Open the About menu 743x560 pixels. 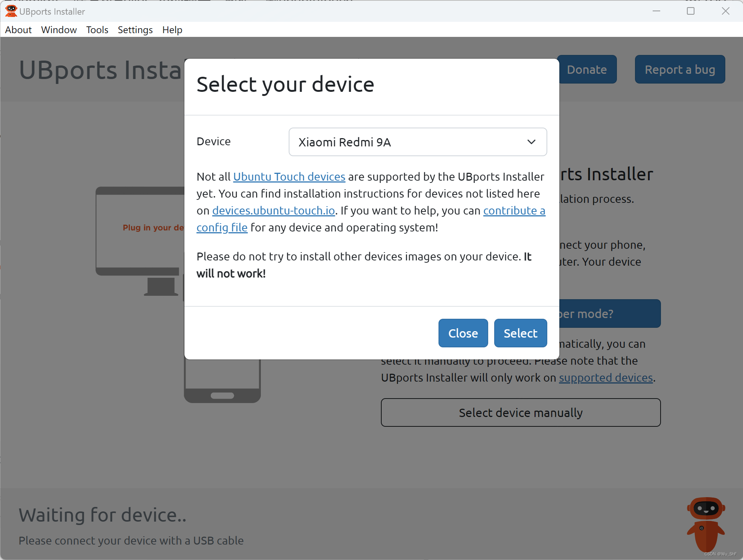(x=18, y=30)
